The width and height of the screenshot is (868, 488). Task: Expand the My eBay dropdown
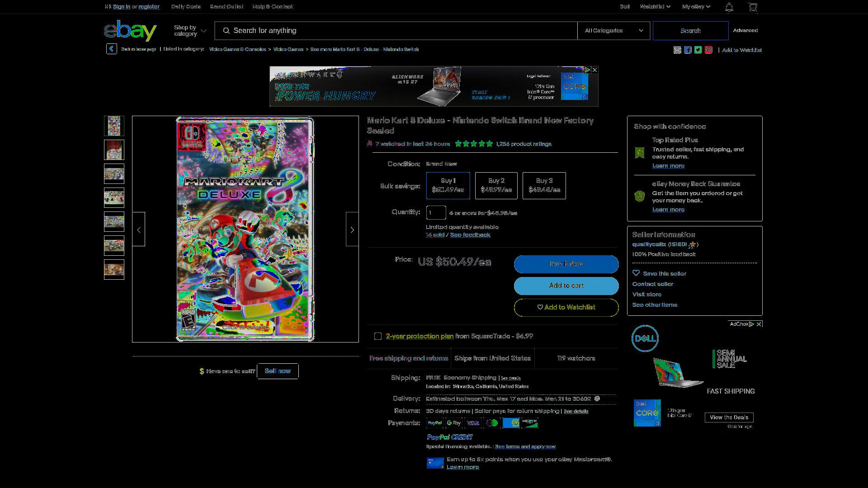[x=696, y=7]
